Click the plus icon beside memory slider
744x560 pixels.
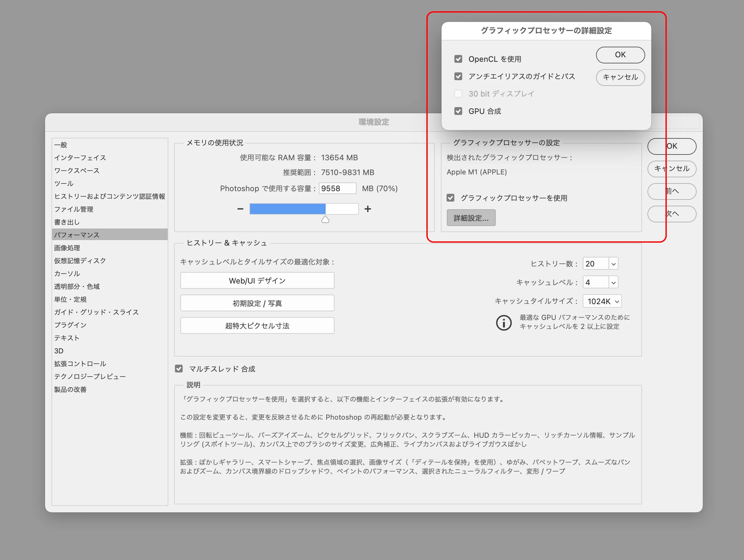[367, 209]
